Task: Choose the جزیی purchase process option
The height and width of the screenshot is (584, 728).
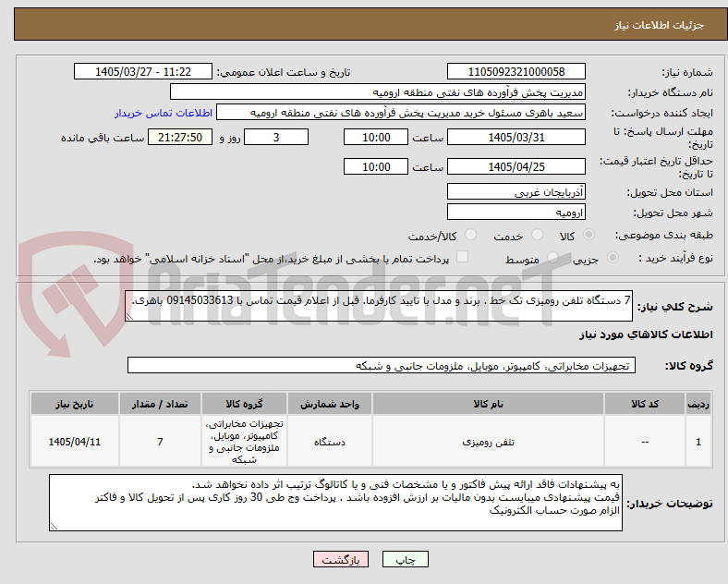Action: (613, 258)
